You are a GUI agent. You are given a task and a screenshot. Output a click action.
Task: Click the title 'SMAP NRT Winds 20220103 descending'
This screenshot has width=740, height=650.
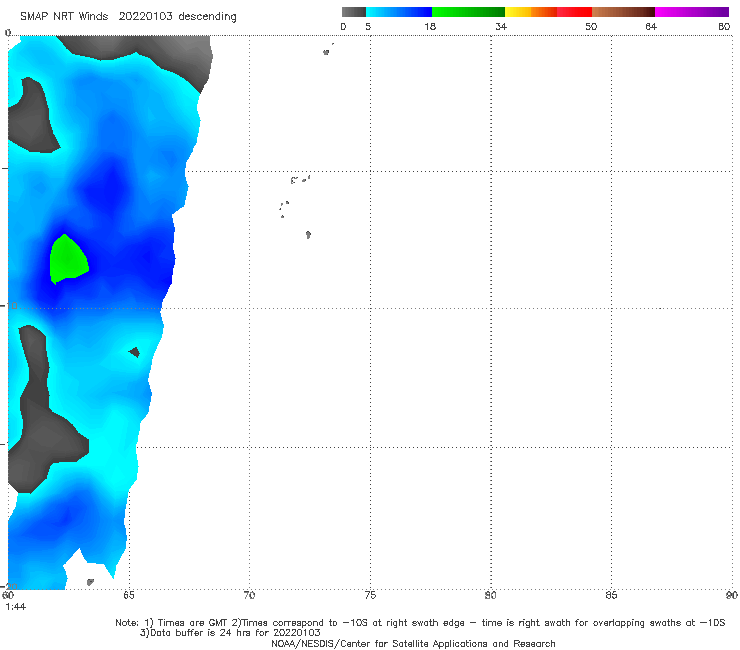point(128,16)
